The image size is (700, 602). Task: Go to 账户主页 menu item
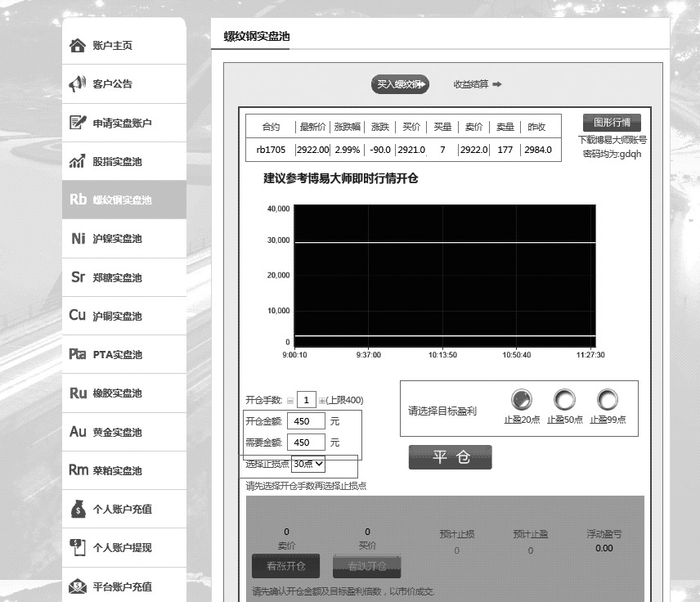124,45
